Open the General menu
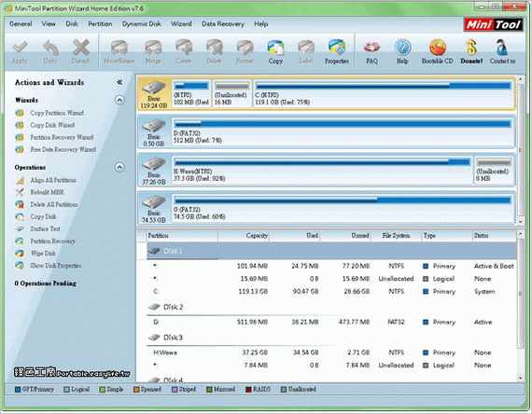The image size is (532, 414). (x=21, y=23)
